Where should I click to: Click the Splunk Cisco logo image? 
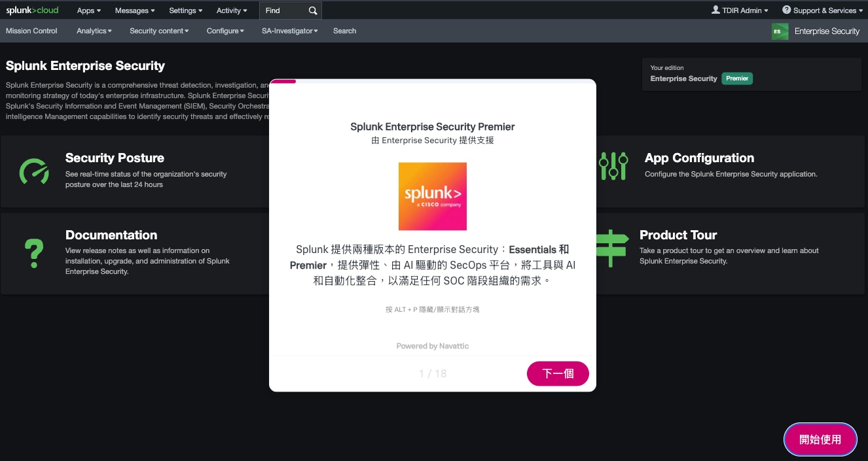click(x=433, y=196)
